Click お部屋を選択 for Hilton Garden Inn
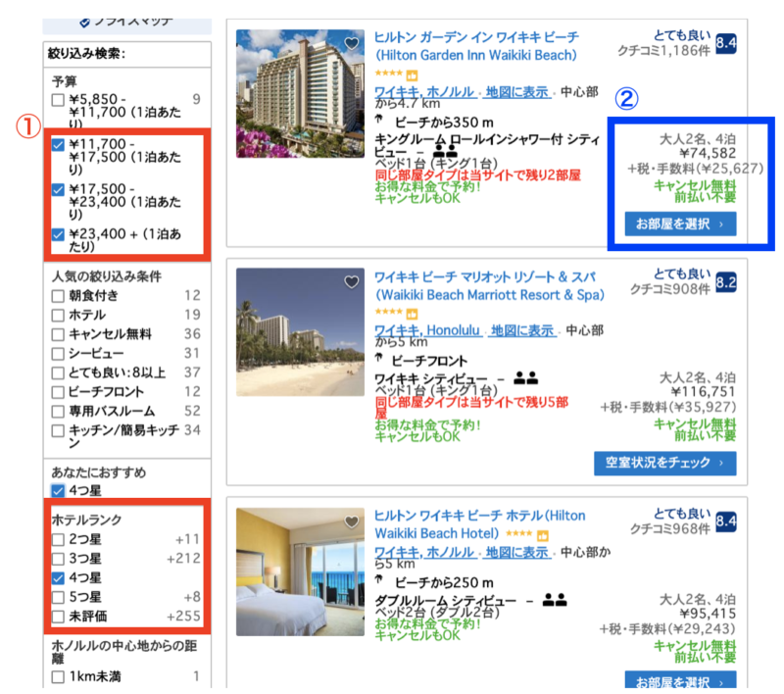 coord(680,224)
